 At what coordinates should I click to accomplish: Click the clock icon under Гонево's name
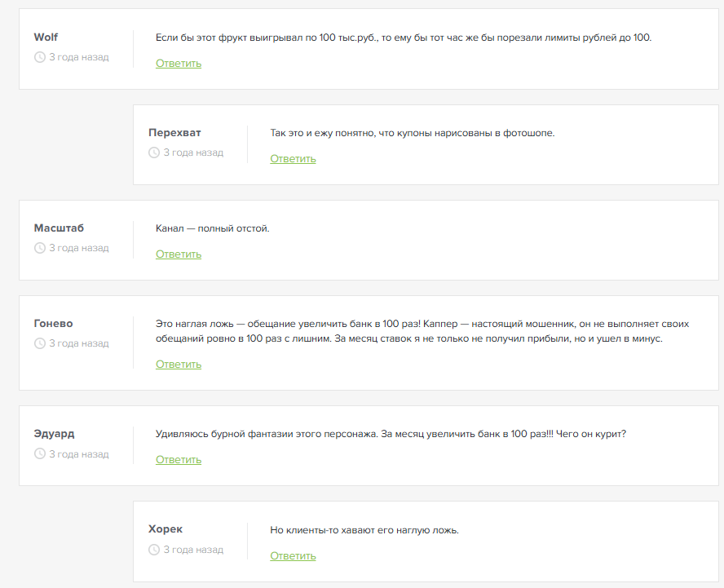coord(40,343)
